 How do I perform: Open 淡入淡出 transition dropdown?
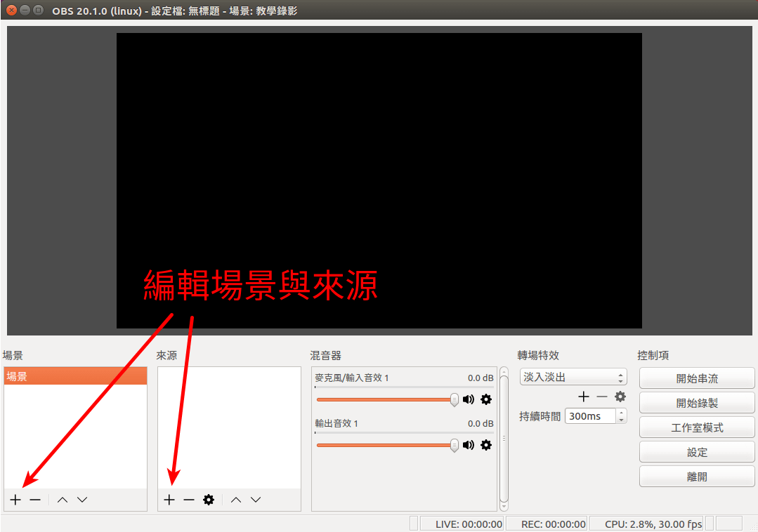573,378
